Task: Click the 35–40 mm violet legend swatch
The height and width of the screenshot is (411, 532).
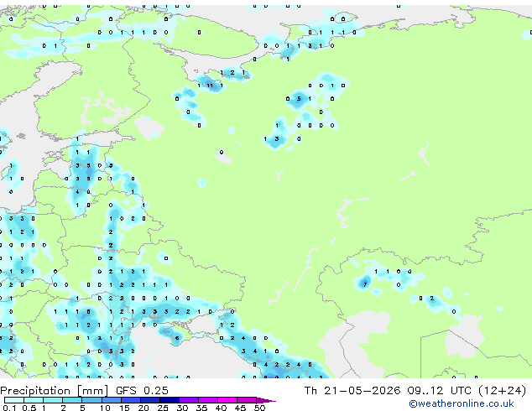Action: tap(208, 400)
